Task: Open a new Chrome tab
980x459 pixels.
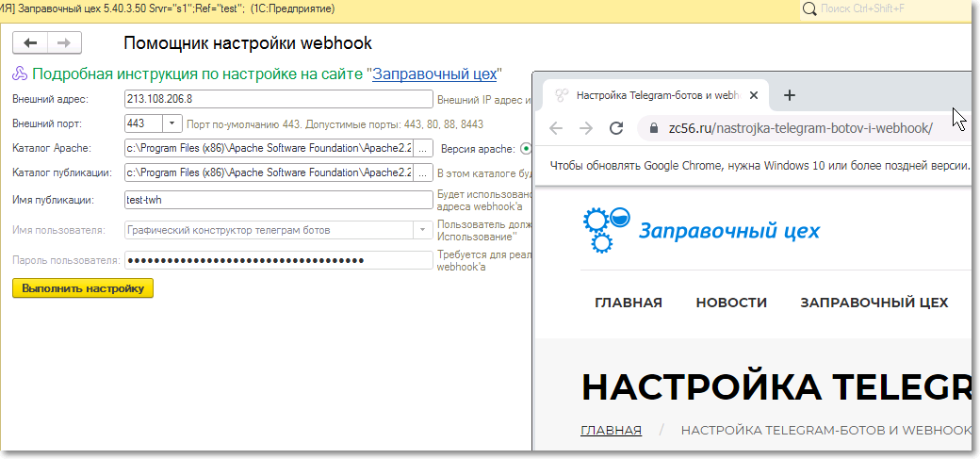Action: (x=790, y=95)
